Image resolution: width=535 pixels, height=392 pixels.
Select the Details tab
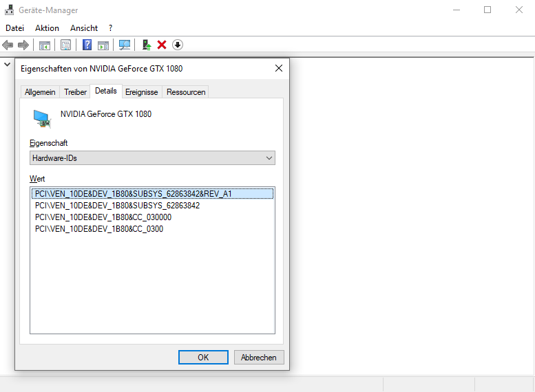[x=106, y=91]
